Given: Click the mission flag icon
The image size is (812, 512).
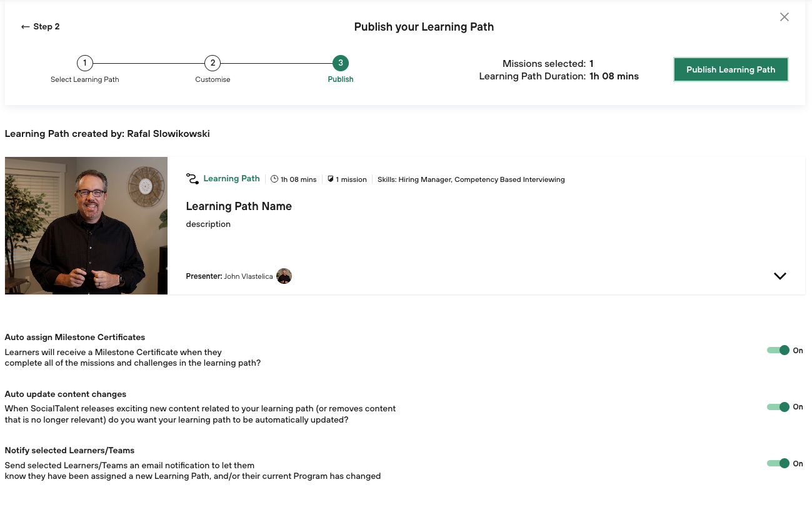Looking at the screenshot, I should pos(331,179).
